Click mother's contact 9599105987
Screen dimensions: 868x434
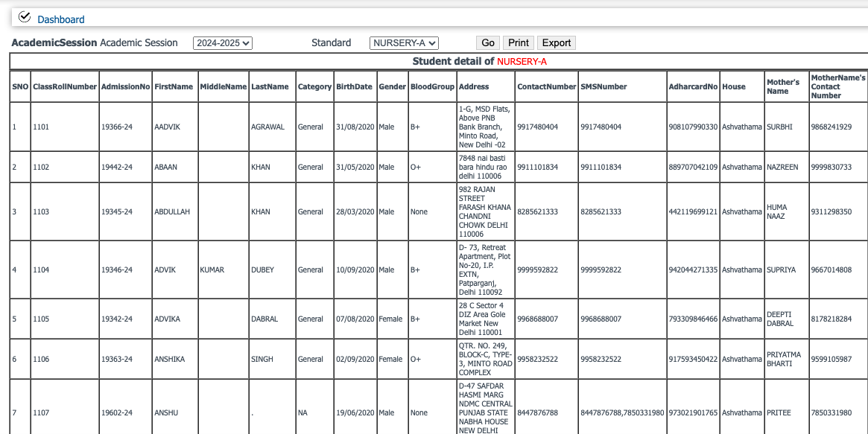pyautogui.click(x=831, y=360)
